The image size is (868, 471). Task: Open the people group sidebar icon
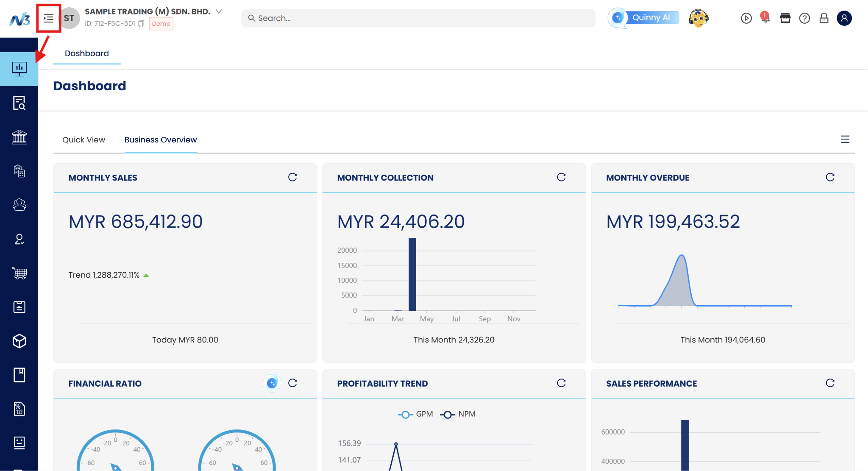point(19,205)
